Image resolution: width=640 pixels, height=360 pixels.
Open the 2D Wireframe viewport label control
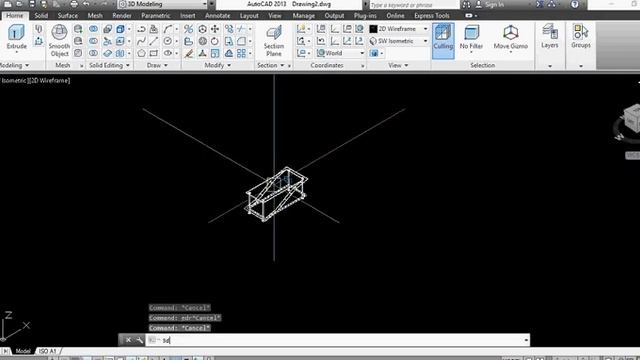[51, 80]
